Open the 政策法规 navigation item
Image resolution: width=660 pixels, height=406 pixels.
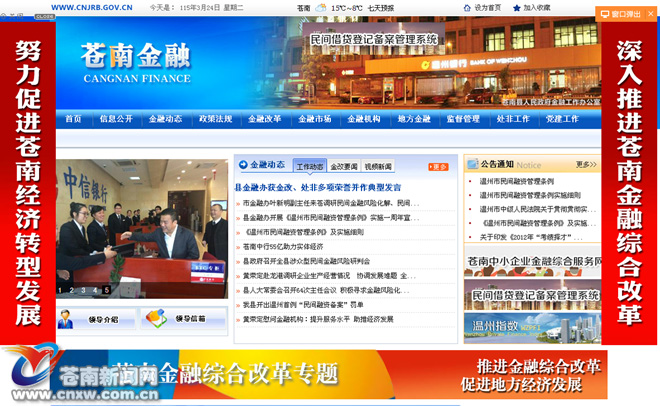pos(216,119)
